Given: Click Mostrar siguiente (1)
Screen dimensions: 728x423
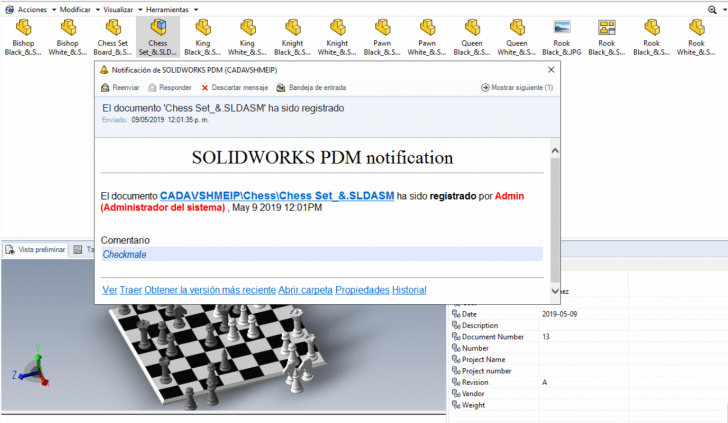Looking at the screenshot, I should pos(517,87).
